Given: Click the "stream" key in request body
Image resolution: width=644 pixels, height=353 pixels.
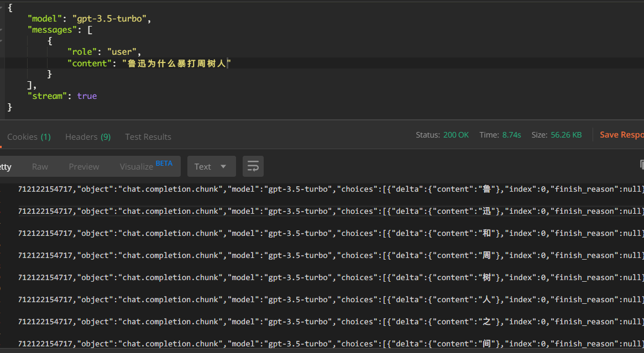Looking at the screenshot, I should click(x=47, y=96).
